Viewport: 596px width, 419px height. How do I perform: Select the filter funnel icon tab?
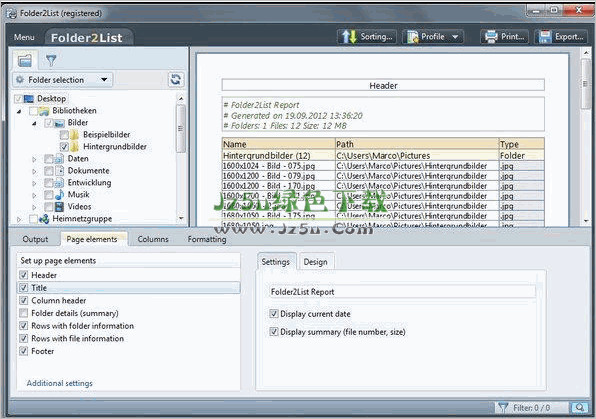click(x=51, y=60)
